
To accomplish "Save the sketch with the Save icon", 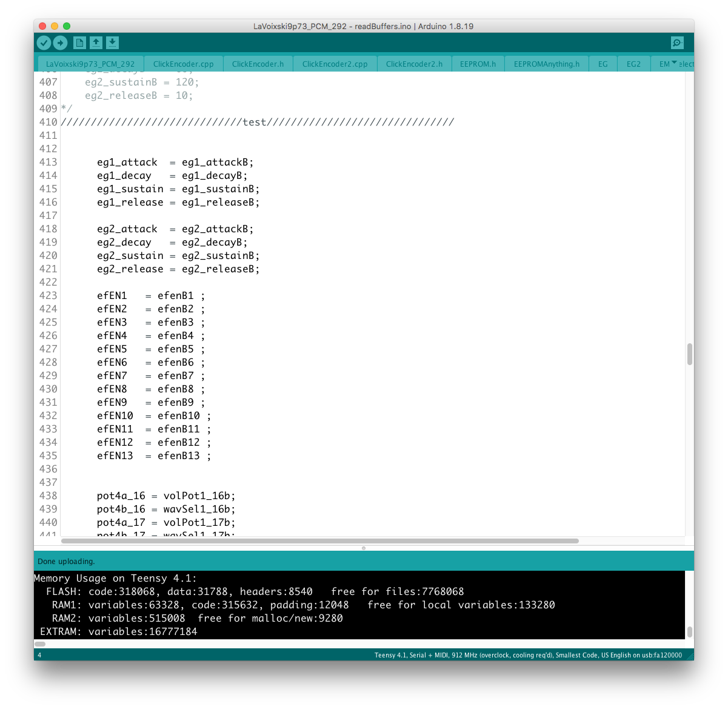I will tap(112, 42).
